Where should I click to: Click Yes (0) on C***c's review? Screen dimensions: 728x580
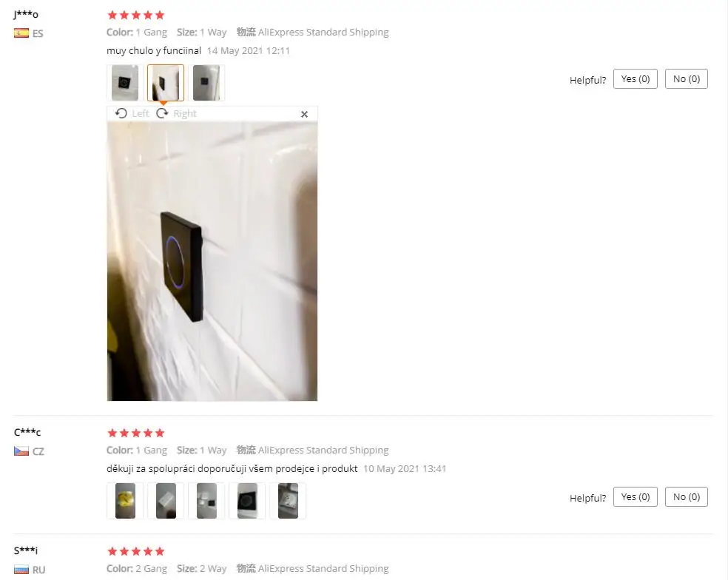click(x=635, y=497)
